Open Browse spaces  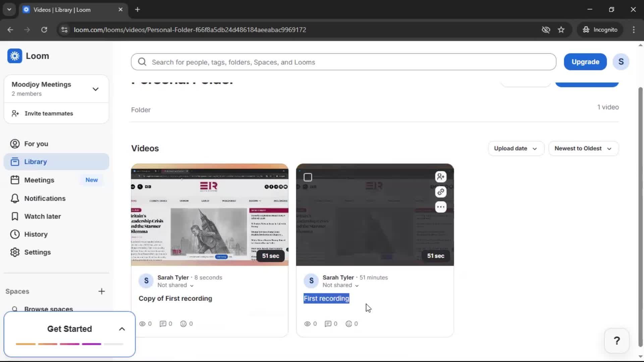click(49, 309)
